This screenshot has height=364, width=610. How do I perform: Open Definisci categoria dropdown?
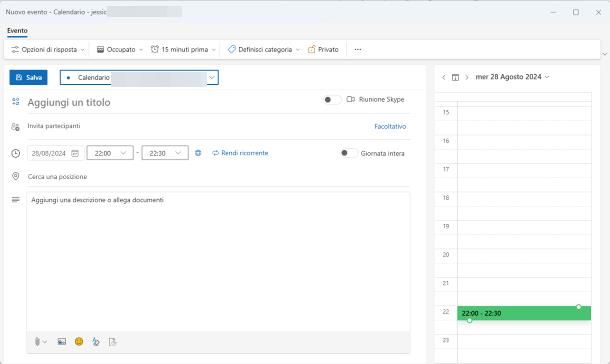tap(264, 49)
